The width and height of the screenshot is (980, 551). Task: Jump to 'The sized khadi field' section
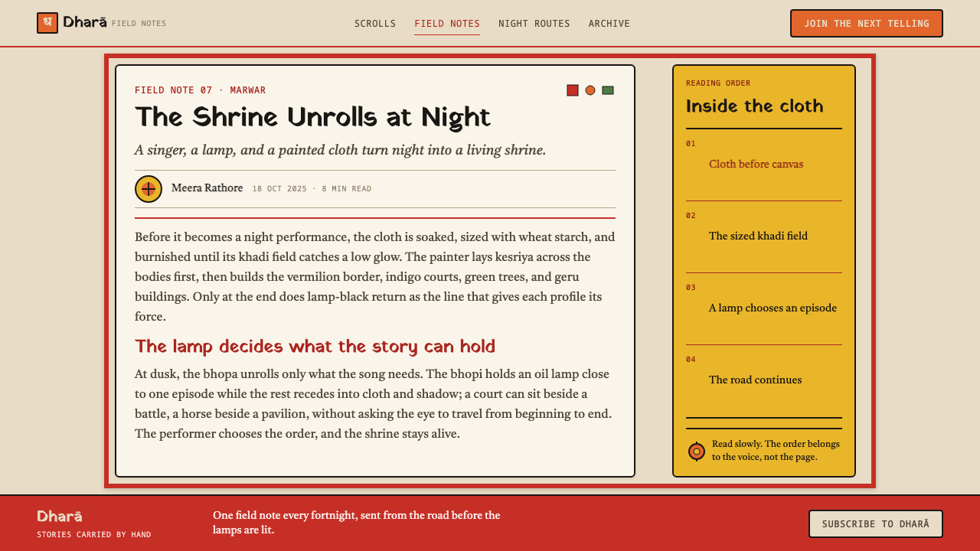[x=758, y=236]
